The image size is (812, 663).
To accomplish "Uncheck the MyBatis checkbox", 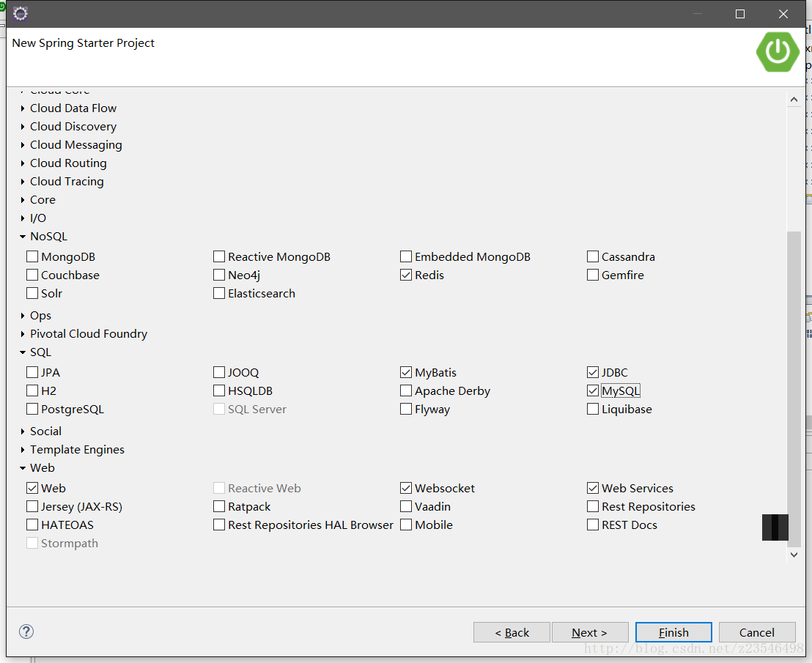I will (x=406, y=373).
